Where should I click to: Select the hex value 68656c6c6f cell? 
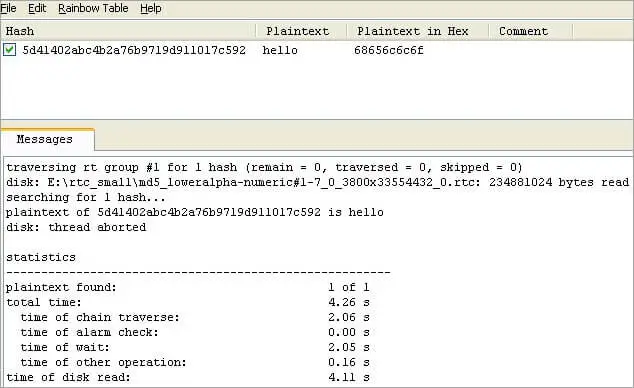(x=389, y=50)
